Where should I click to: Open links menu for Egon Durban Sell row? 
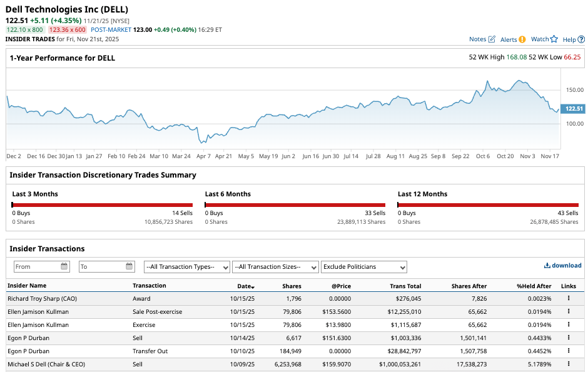tap(569, 338)
